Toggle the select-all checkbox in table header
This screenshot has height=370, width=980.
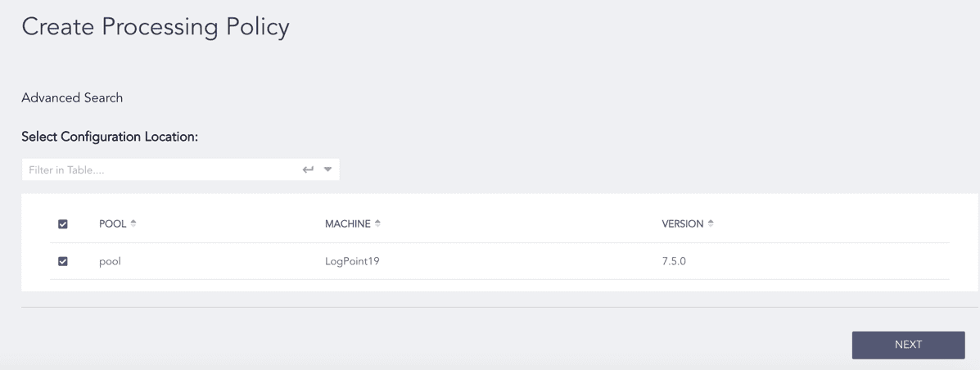click(63, 224)
